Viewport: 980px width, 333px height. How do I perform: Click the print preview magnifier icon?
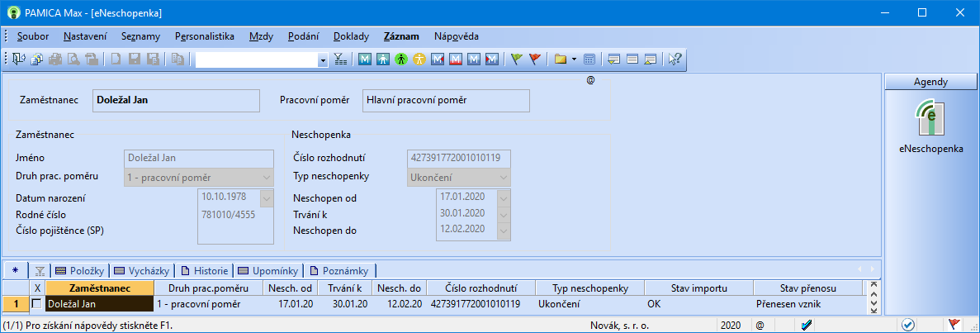click(x=73, y=59)
